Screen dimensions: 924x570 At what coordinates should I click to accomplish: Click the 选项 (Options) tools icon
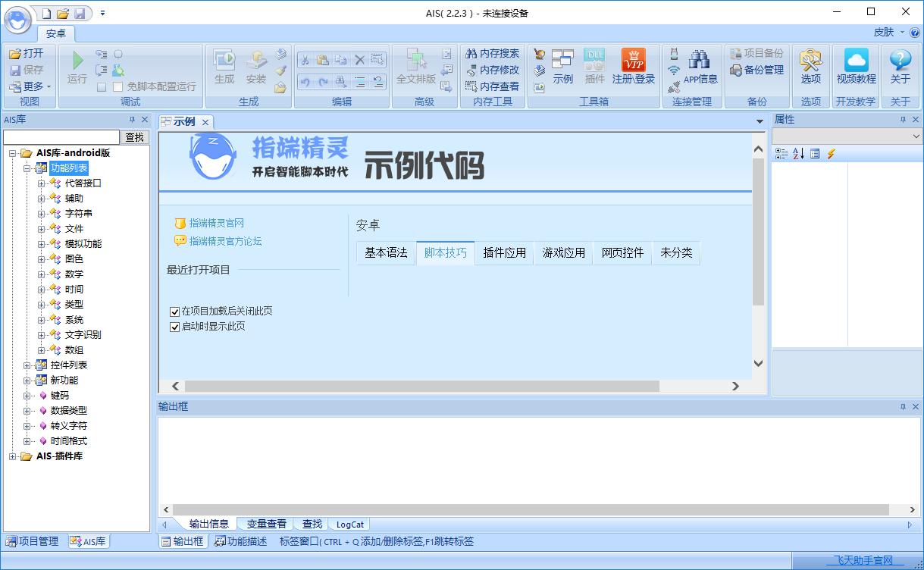811,60
